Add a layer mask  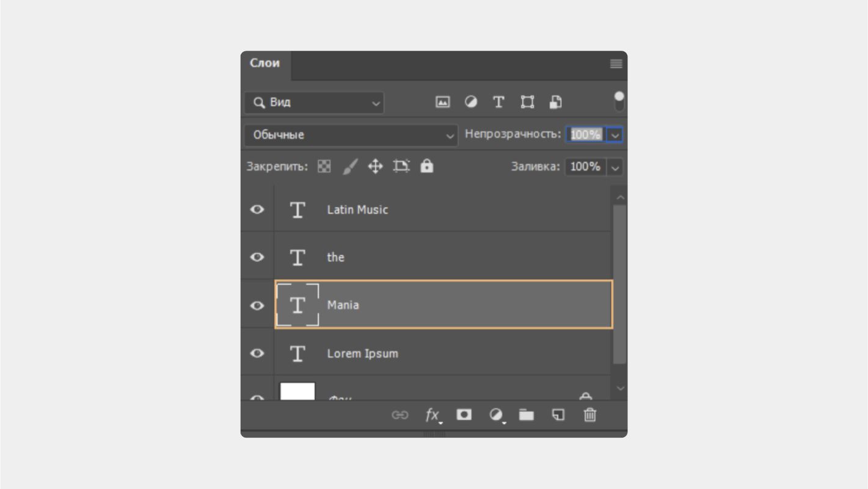tap(464, 415)
